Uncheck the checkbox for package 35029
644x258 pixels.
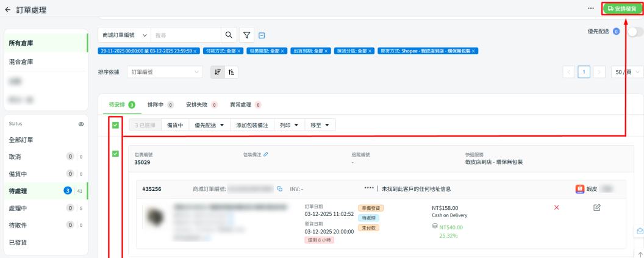(x=115, y=154)
